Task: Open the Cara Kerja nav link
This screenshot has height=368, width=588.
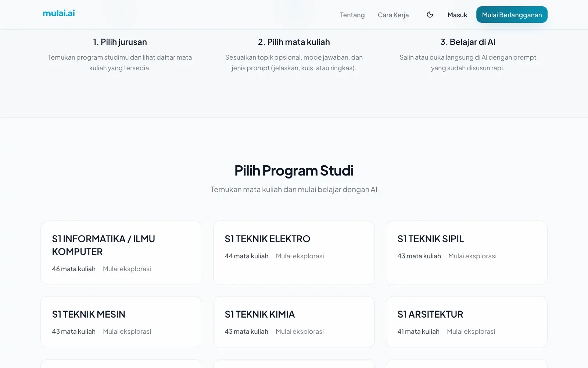Action: [x=393, y=15]
